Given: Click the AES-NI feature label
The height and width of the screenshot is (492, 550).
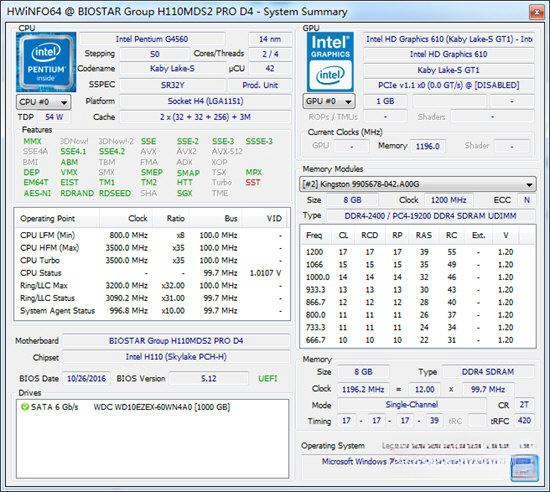Looking at the screenshot, I should click(x=37, y=193).
